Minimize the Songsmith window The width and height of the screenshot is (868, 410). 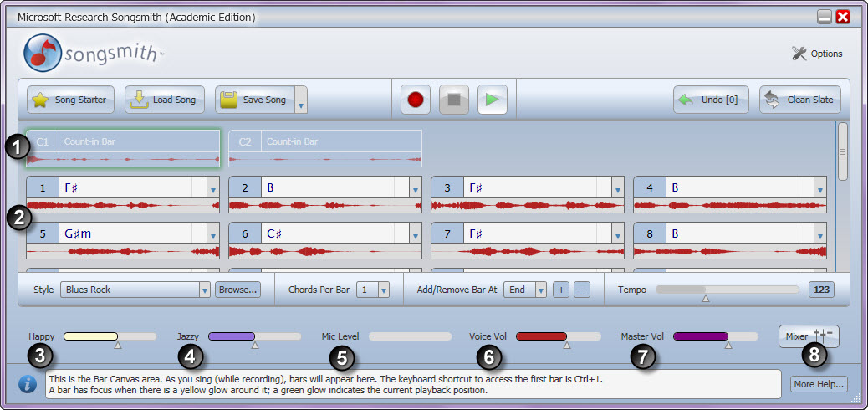pyautogui.click(x=825, y=18)
